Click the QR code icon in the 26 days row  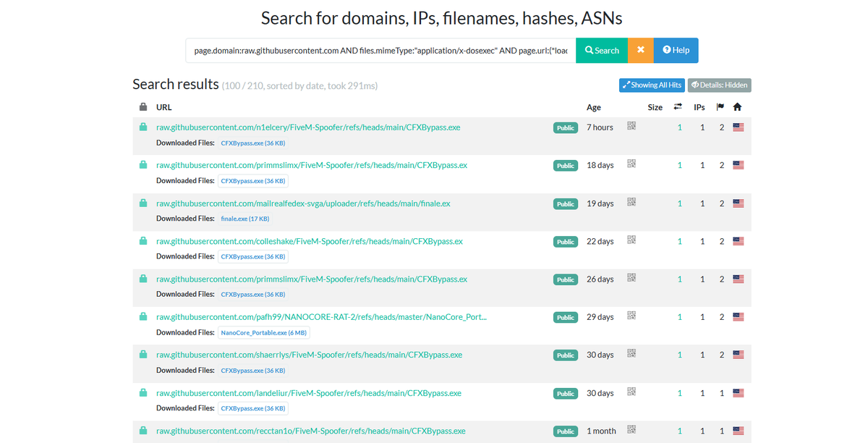point(631,278)
